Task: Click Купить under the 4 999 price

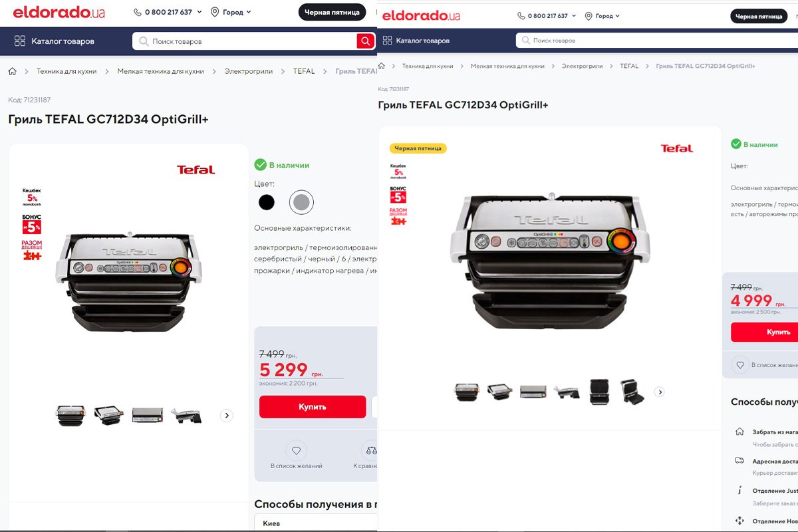Action: click(x=765, y=332)
